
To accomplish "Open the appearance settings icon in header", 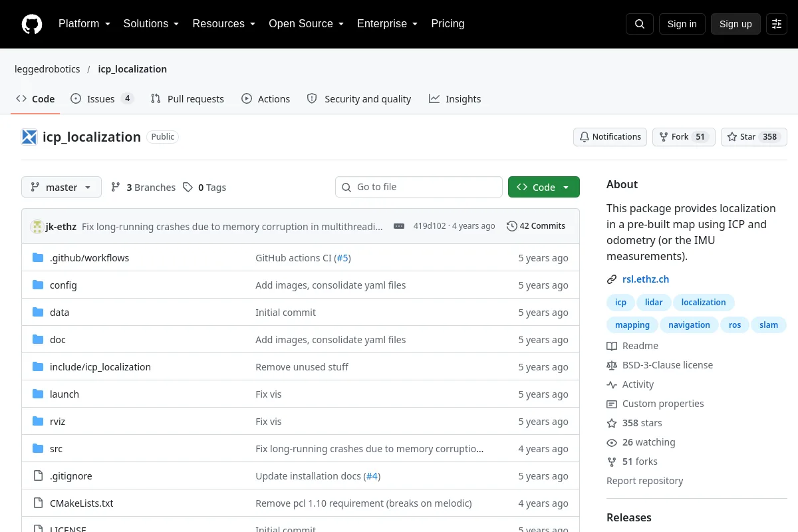I will pos(777,24).
